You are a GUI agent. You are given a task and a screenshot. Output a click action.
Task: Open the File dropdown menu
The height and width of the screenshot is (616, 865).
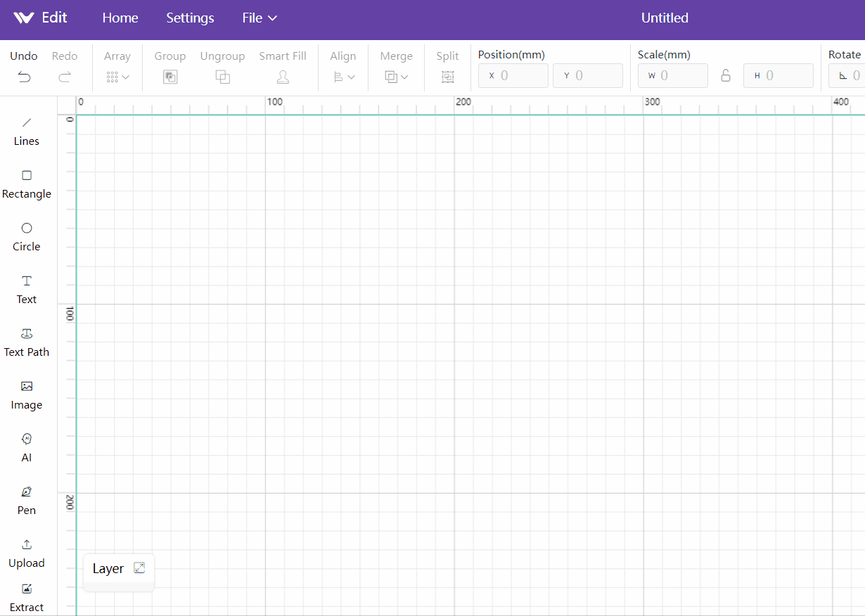(259, 18)
